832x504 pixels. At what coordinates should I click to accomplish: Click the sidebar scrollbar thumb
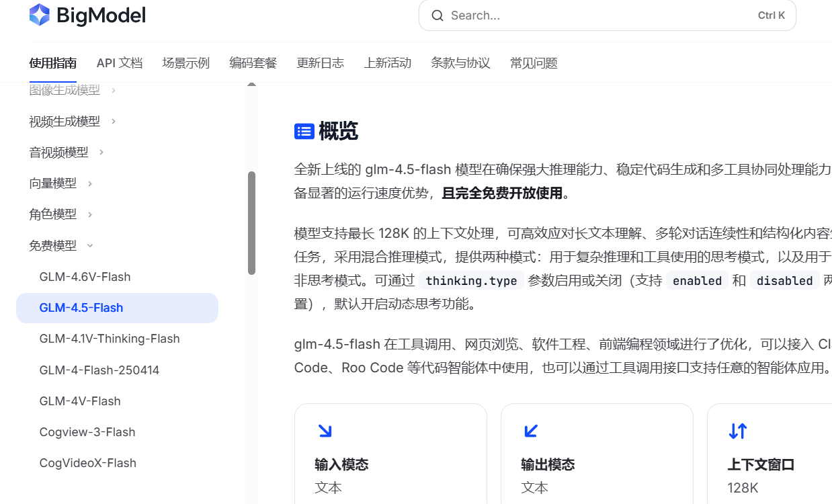(251, 223)
